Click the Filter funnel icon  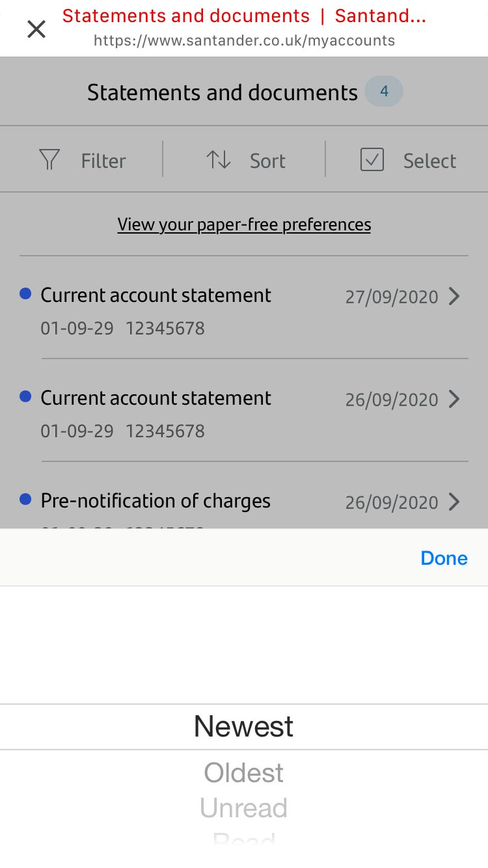[x=49, y=160]
